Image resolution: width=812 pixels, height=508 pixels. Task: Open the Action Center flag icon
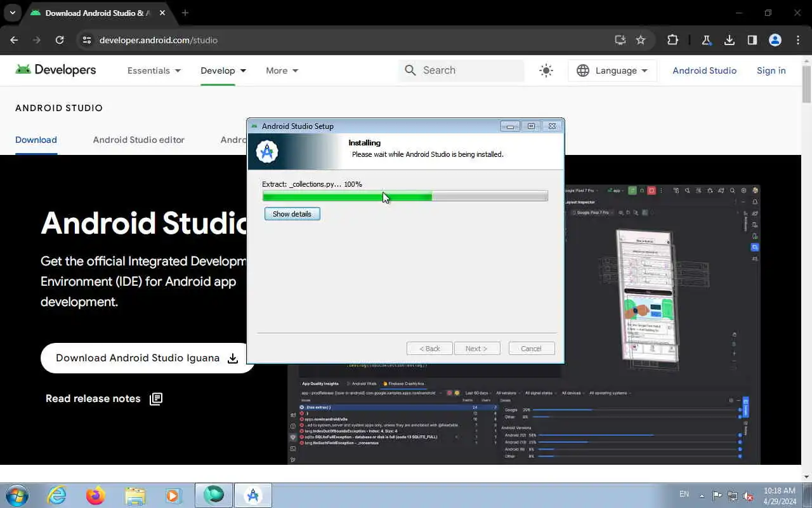click(717, 495)
